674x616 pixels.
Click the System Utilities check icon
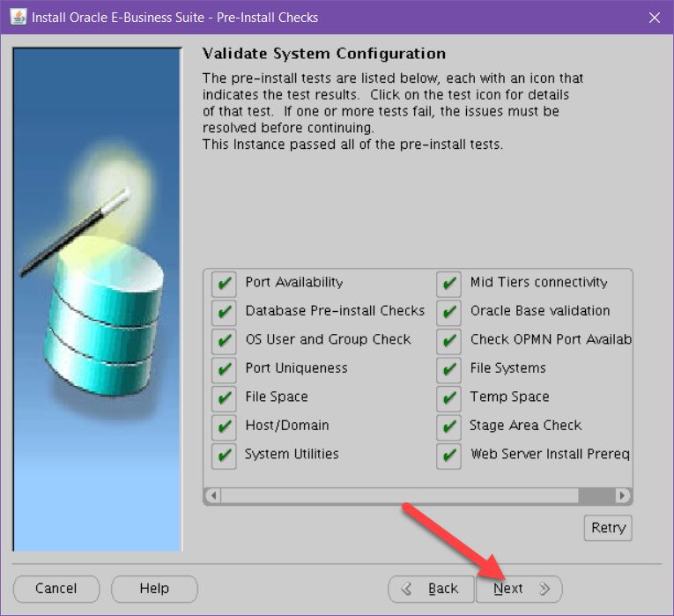coord(224,456)
